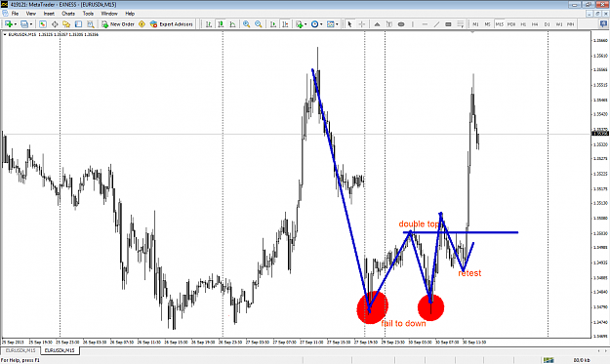Image resolution: width=610 pixels, height=364 pixels.
Task: Set timeframe to W1
Action: pos(558,24)
